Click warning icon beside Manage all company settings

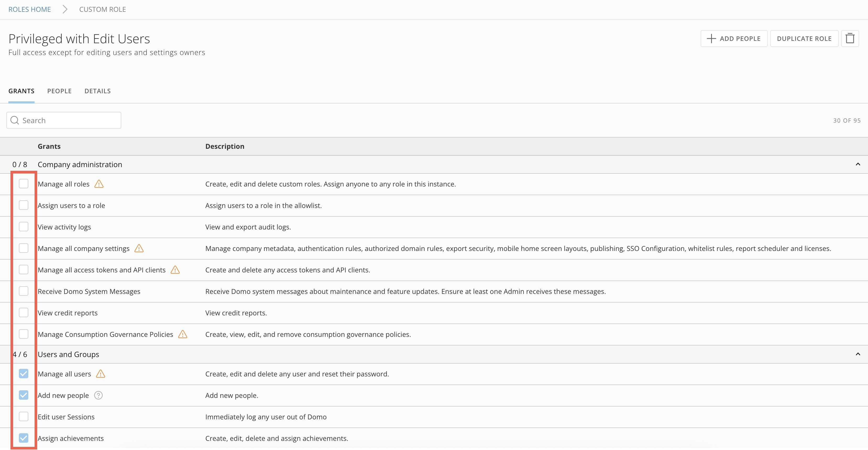tap(139, 248)
